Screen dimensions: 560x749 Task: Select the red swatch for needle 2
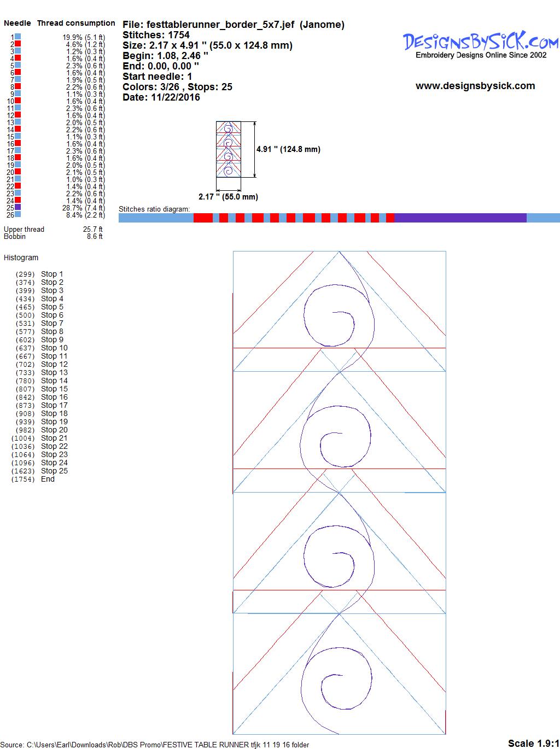(x=18, y=44)
